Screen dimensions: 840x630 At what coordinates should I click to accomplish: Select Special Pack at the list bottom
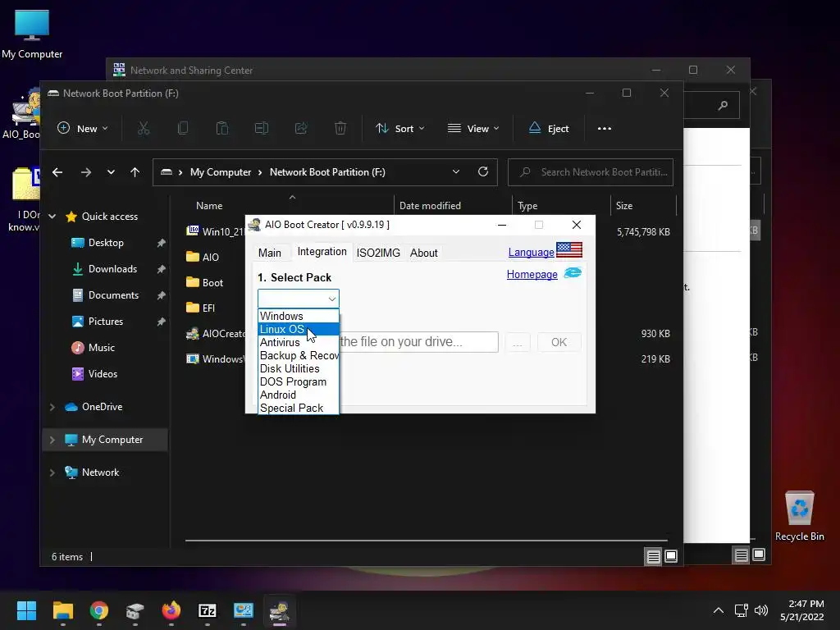coord(298,408)
